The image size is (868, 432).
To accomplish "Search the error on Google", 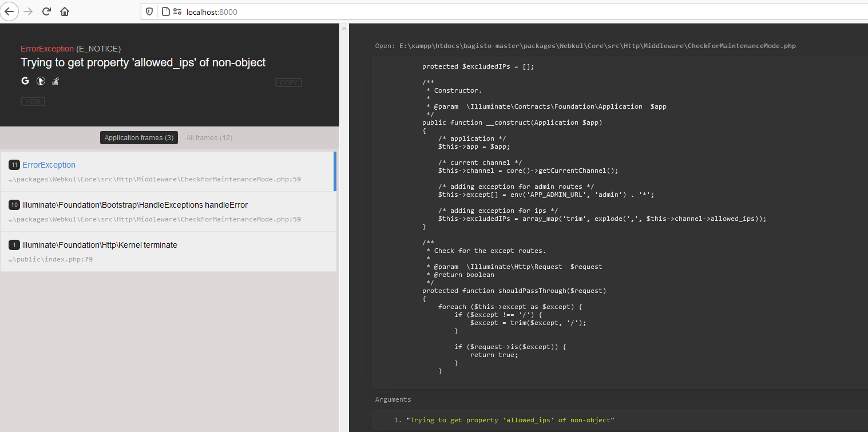I will (25, 81).
